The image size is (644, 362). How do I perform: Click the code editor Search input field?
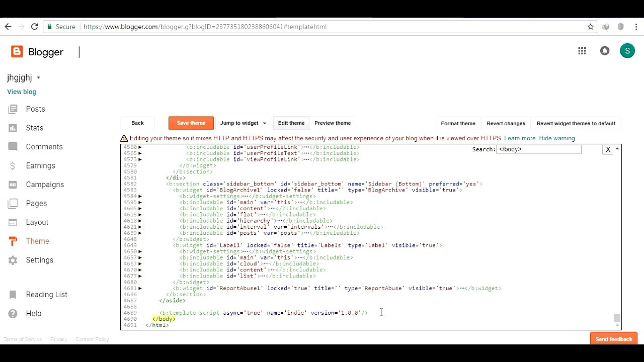click(538, 149)
